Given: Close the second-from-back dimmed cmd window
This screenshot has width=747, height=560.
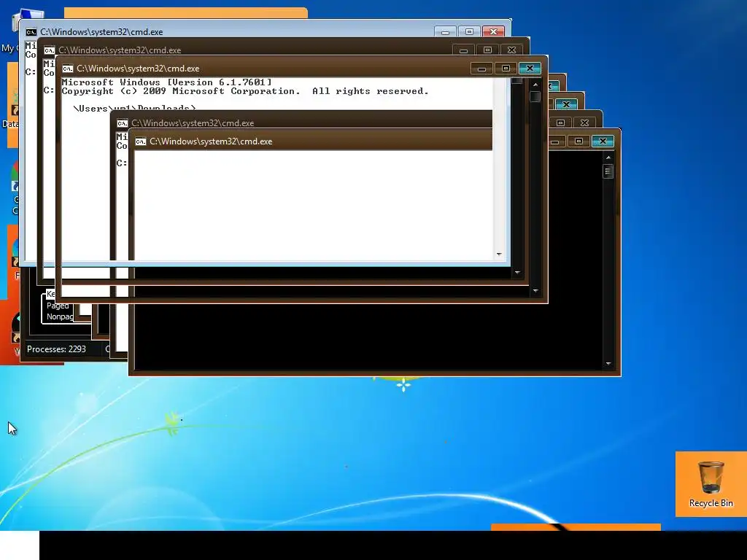Looking at the screenshot, I should point(511,50).
